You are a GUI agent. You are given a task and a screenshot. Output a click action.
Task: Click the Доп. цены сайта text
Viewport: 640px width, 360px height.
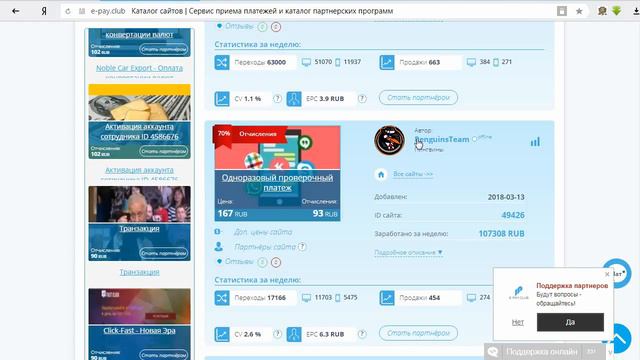(x=263, y=232)
